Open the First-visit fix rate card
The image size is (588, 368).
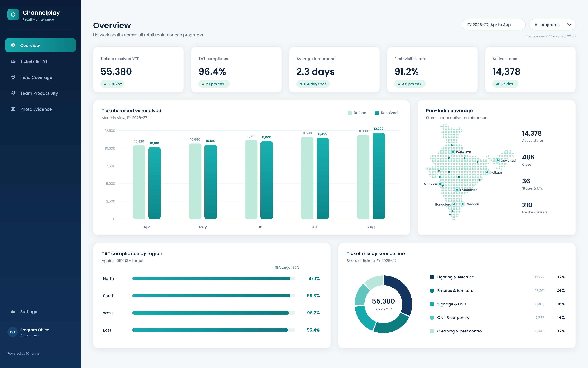(432, 70)
